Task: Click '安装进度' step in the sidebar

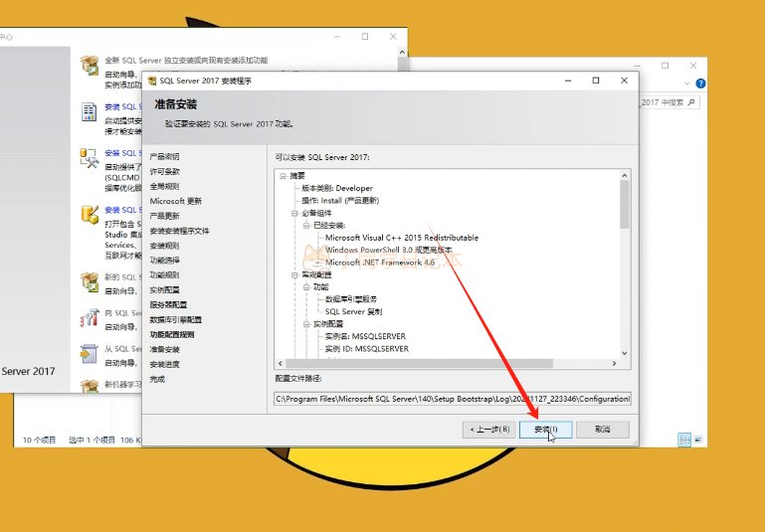Action: tap(164, 364)
